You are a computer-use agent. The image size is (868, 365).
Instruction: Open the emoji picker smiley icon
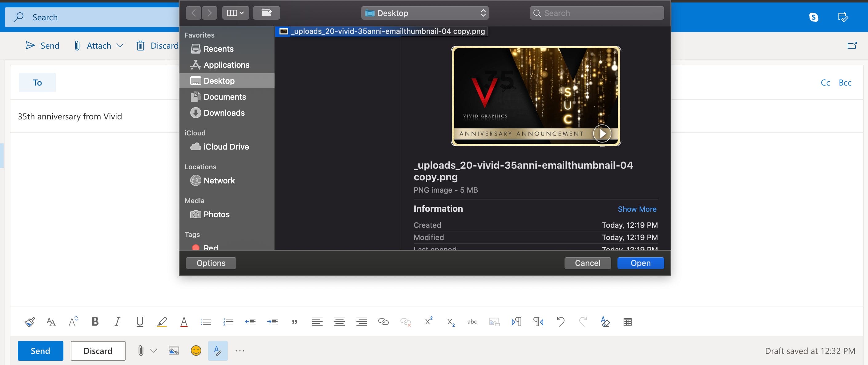[x=196, y=351]
